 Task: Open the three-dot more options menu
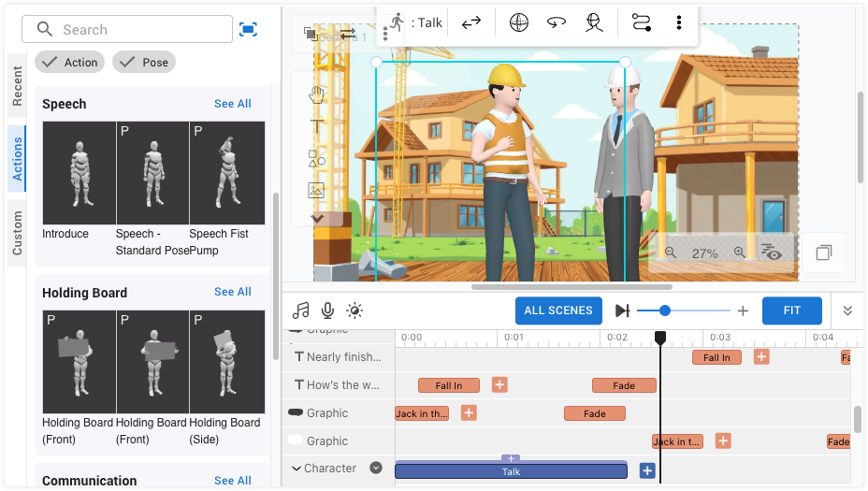[x=679, y=22]
